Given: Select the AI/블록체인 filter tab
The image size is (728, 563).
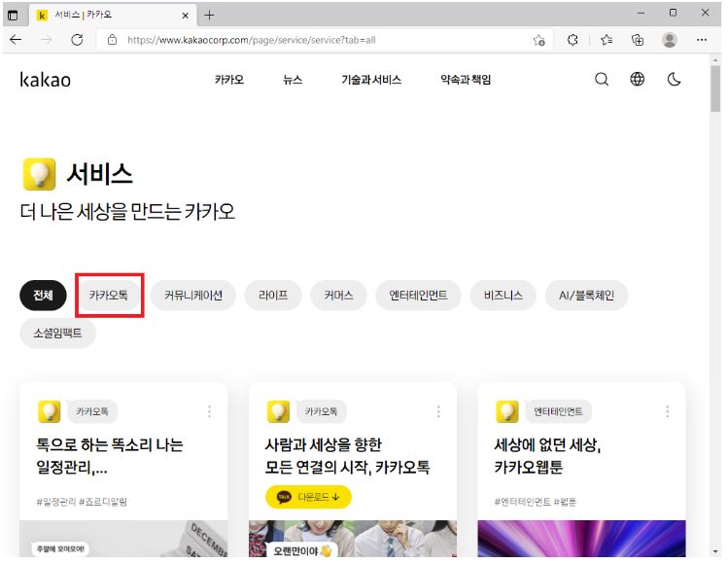Looking at the screenshot, I should point(586,296).
